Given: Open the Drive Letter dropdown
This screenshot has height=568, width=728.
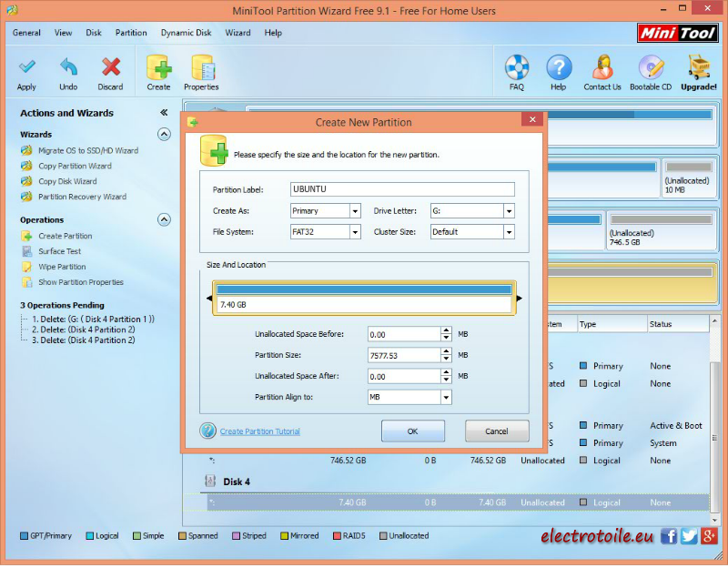Looking at the screenshot, I should 510,211.
